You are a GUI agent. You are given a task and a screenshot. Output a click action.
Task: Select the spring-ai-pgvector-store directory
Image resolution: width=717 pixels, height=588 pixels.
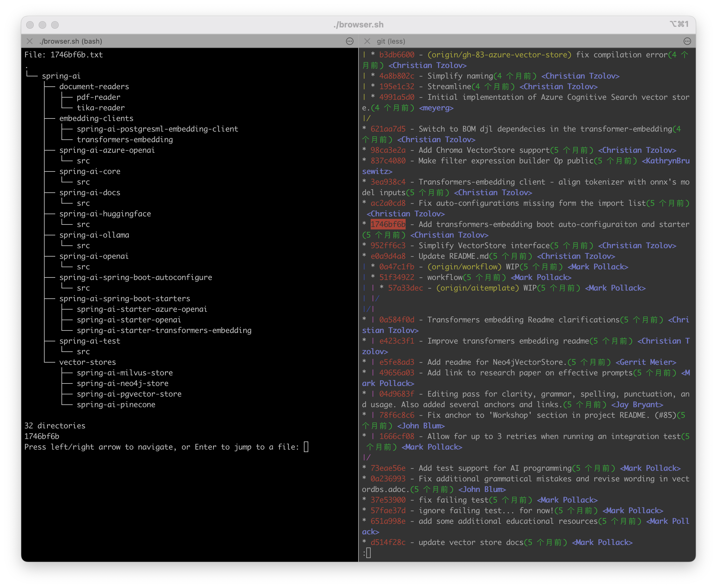[x=129, y=394]
